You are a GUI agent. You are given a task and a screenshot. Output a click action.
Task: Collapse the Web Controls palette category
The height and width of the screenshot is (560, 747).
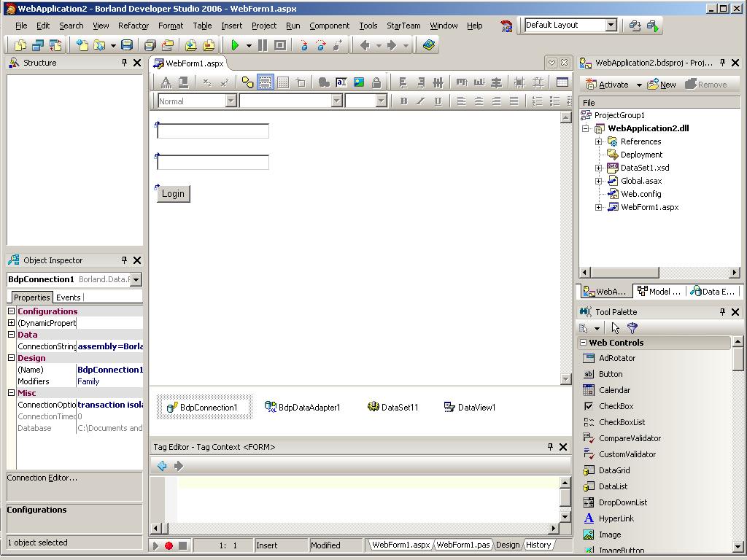click(x=583, y=343)
